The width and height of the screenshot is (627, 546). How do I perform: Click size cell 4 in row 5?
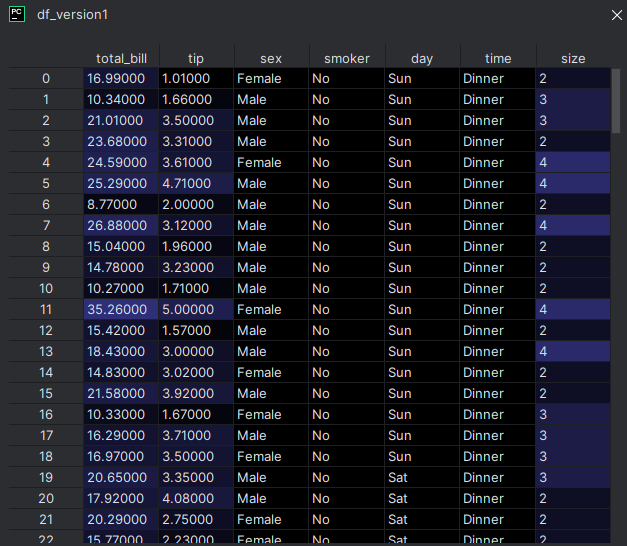pyautogui.click(x=573, y=184)
